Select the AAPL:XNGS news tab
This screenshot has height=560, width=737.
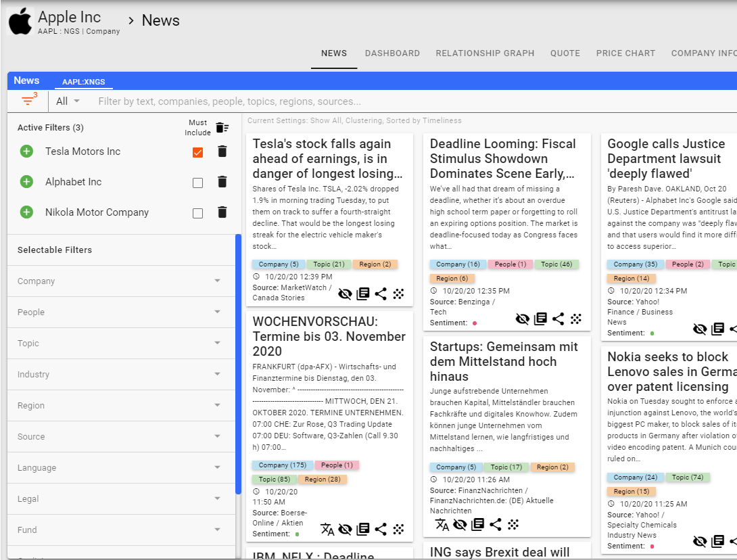point(84,82)
